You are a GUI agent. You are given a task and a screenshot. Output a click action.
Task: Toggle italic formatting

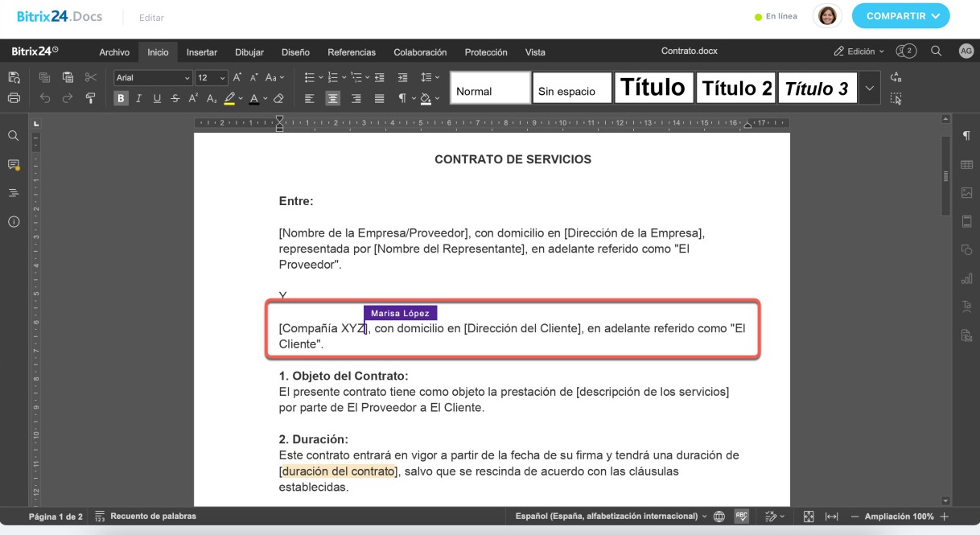(138, 98)
